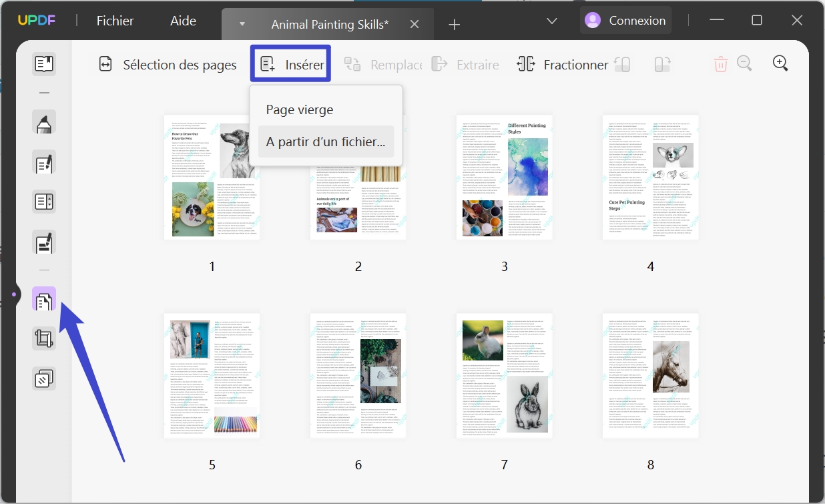Expand the Connexion account dropdown
This screenshot has height=504, width=825.
(625, 20)
